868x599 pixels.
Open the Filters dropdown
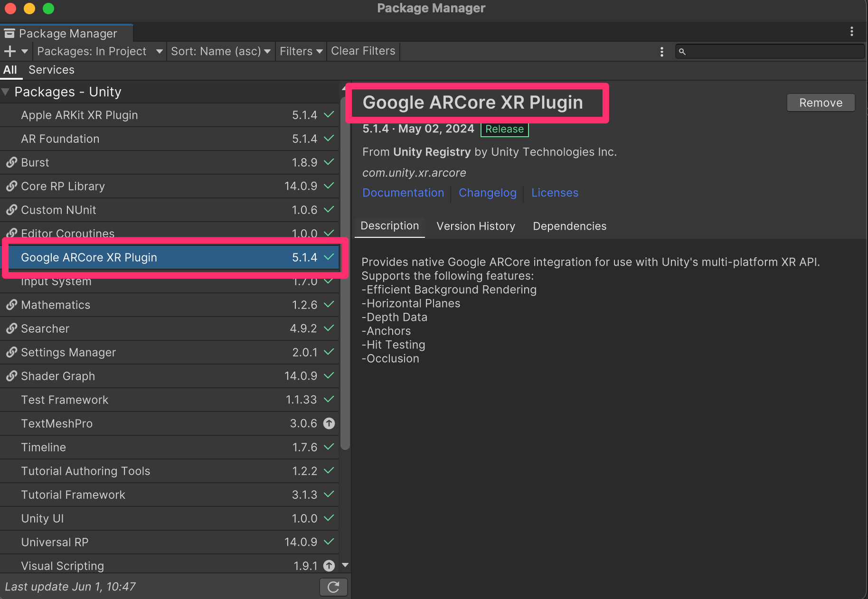pos(301,51)
